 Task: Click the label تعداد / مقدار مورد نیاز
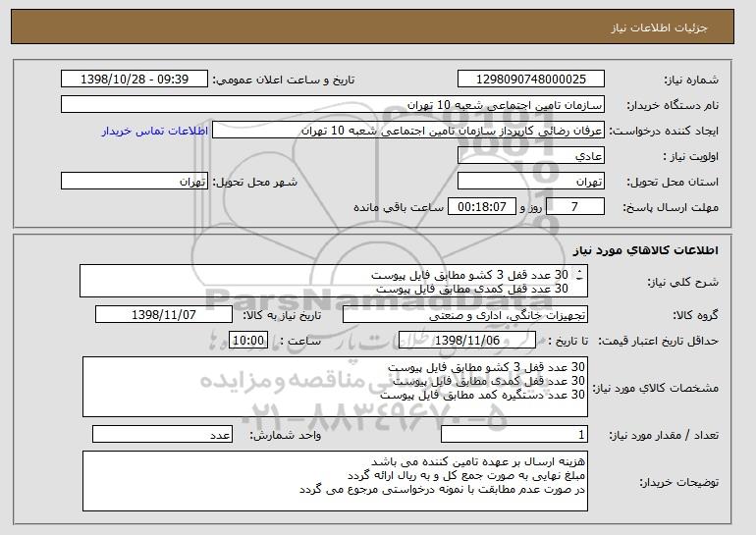pyautogui.click(x=664, y=436)
